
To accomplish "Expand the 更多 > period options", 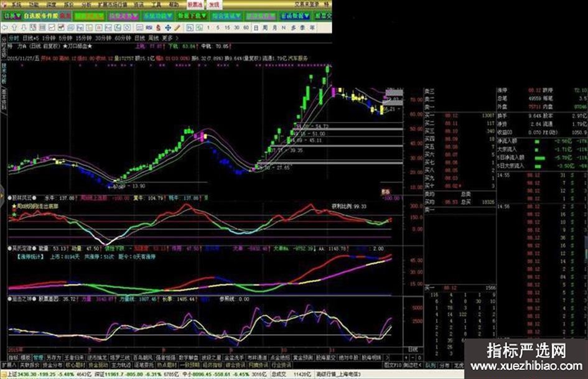I will coord(170,38).
